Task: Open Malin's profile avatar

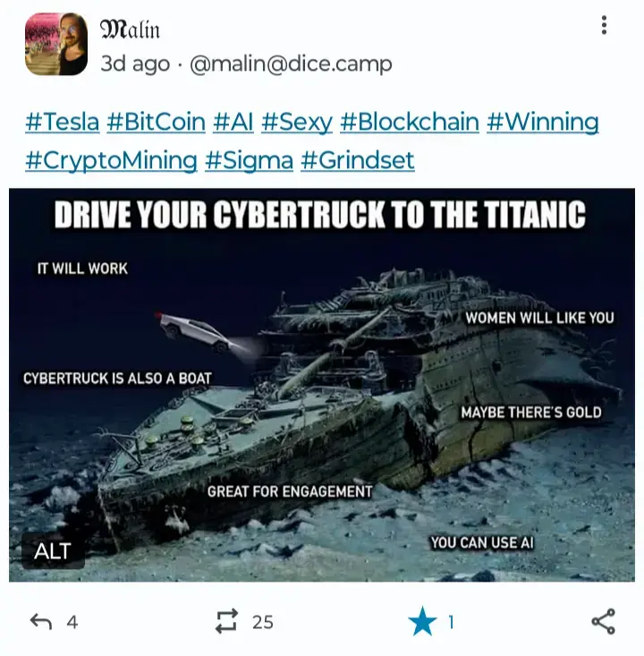Action: point(56,44)
